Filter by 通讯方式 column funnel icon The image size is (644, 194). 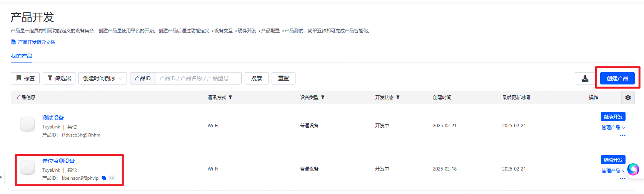coord(230,98)
